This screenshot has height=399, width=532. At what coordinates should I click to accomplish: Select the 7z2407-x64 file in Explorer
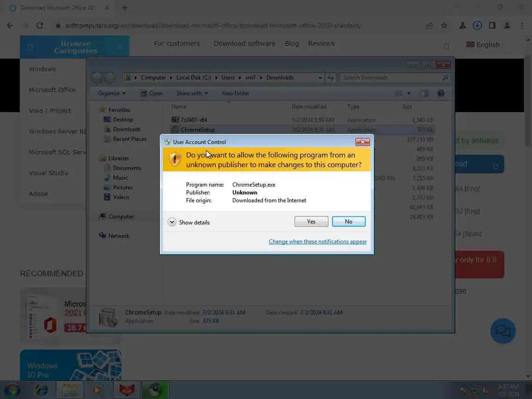[302, 120]
